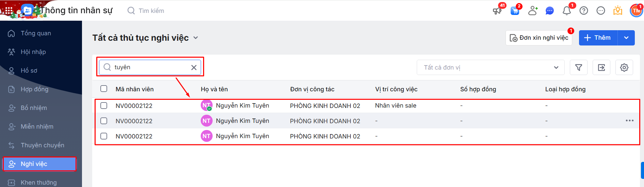Clear the search text with X
Viewport: 644px width, 187px height.
[194, 68]
